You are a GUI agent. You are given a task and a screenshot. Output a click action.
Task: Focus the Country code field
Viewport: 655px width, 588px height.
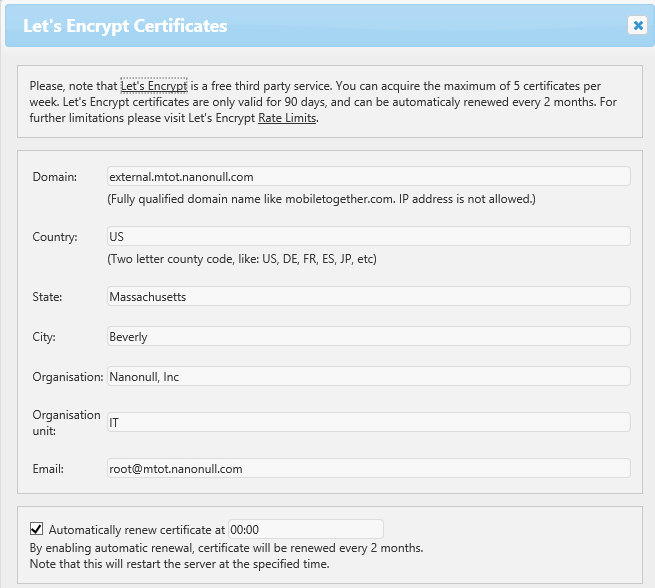(369, 237)
